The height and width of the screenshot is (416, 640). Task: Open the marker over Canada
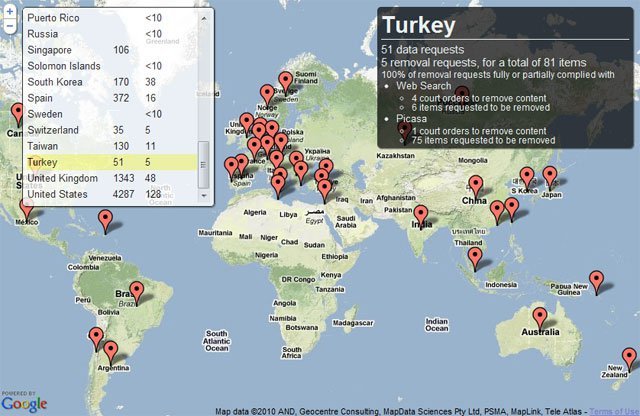[x=16, y=113]
